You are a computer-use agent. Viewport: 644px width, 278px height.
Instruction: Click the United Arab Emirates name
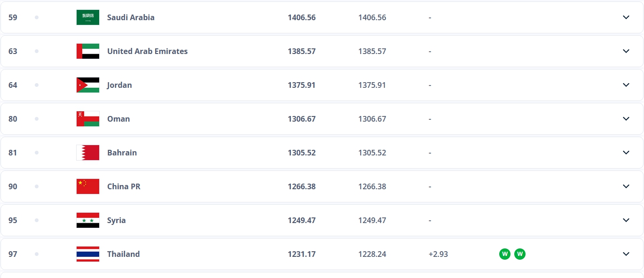pyautogui.click(x=147, y=51)
